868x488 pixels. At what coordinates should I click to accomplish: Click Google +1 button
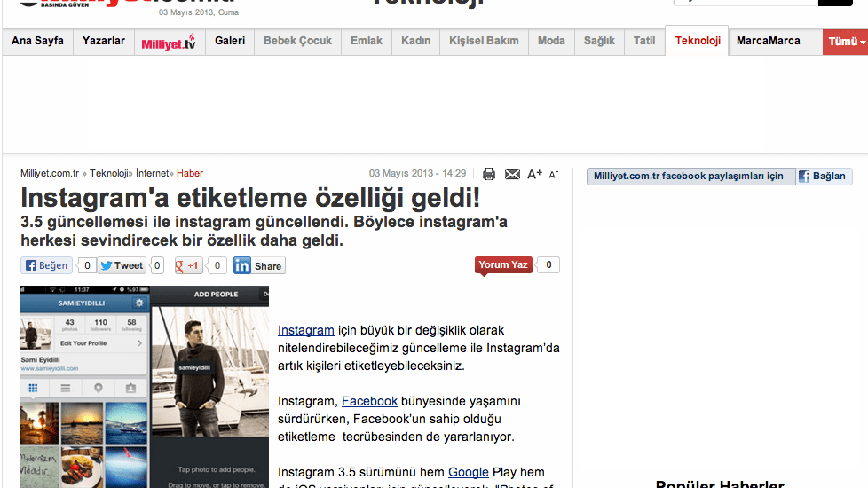[187, 265]
